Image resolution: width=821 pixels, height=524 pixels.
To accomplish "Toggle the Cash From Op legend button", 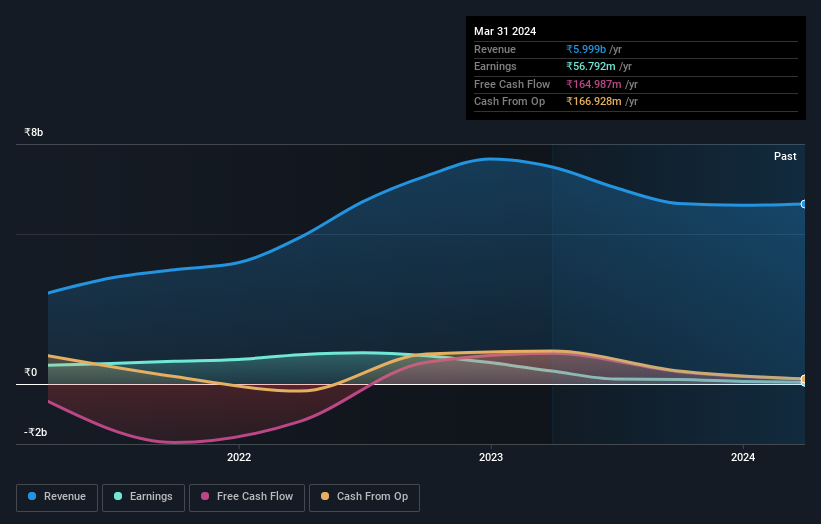I will tap(364, 497).
